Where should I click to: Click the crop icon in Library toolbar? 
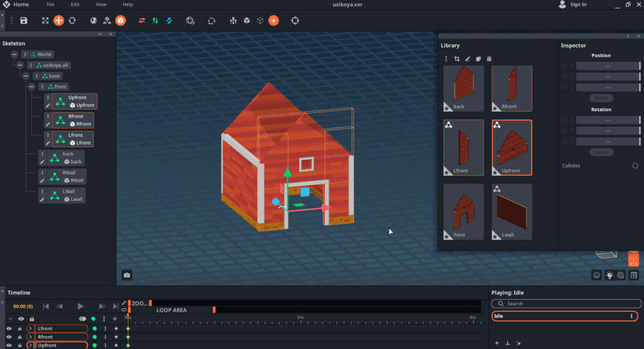tap(457, 59)
